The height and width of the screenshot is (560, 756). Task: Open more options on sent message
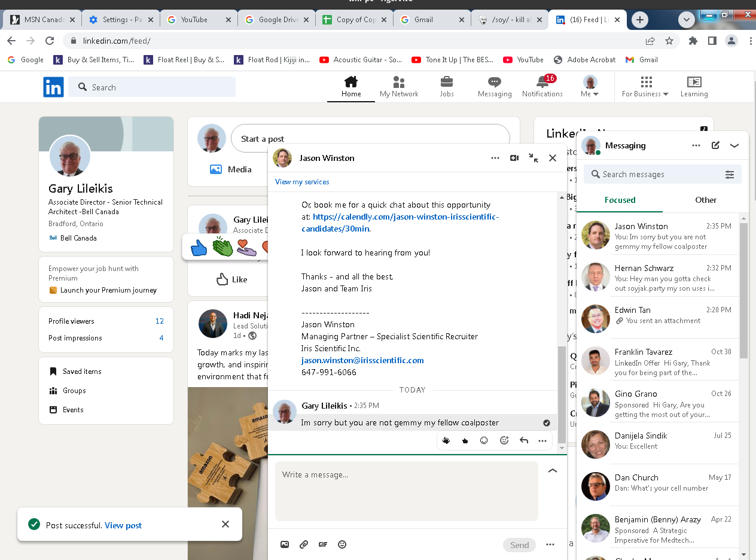(x=542, y=440)
